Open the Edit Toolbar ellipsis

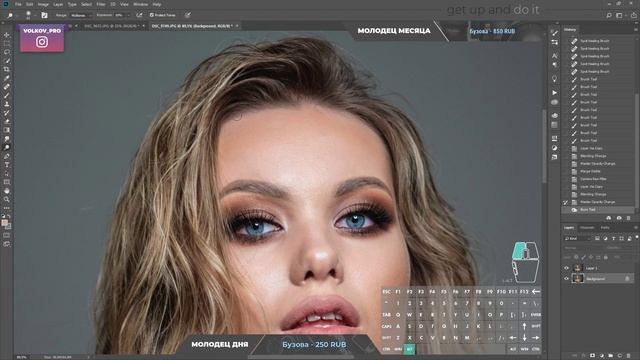pyautogui.click(x=7, y=208)
